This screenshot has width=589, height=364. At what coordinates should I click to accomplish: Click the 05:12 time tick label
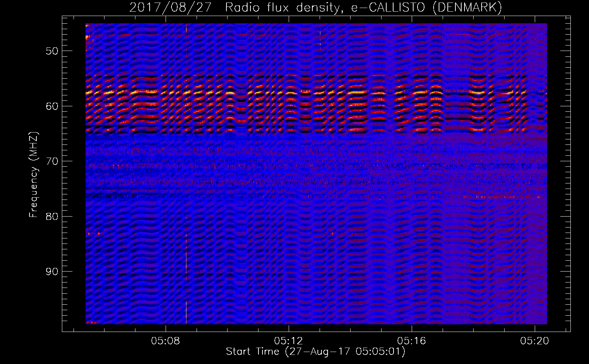[x=289, y=341]
